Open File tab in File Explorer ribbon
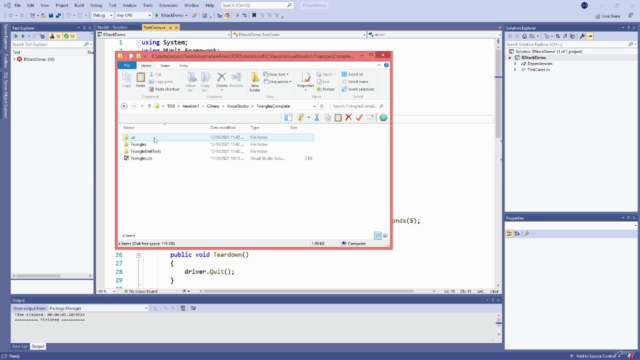640x360 pixels. click(127, 65)
